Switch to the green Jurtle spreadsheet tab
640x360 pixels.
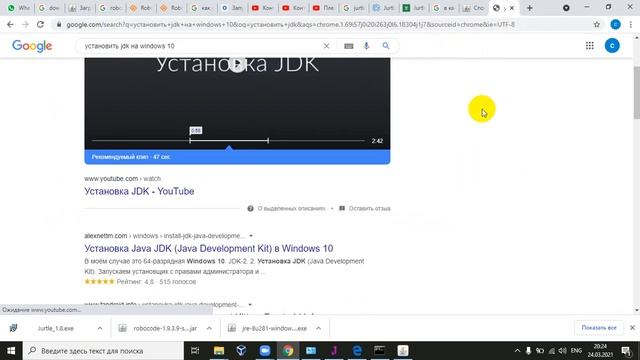pos(413,8)
